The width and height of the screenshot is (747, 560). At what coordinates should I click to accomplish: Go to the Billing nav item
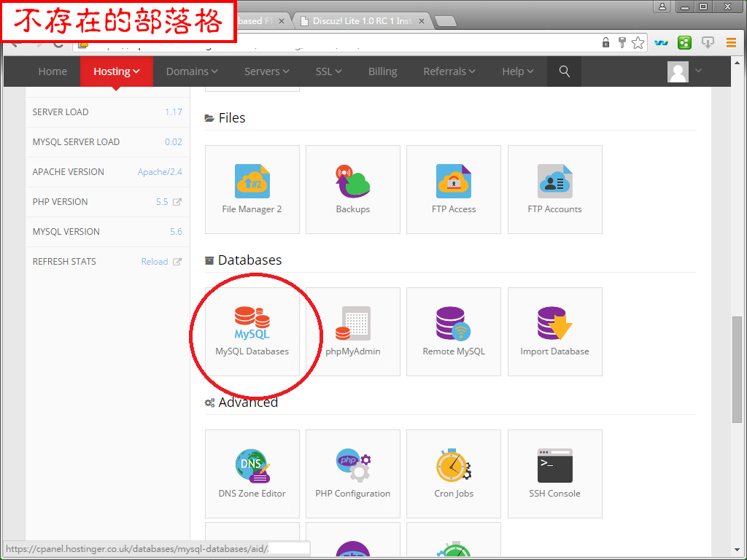click(382, 71)
